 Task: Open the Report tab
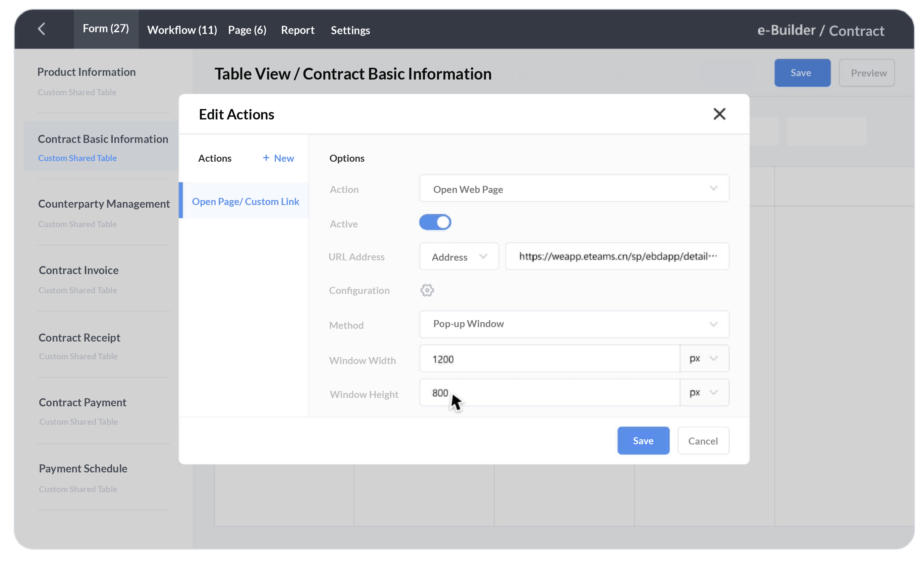coord(297,30)
